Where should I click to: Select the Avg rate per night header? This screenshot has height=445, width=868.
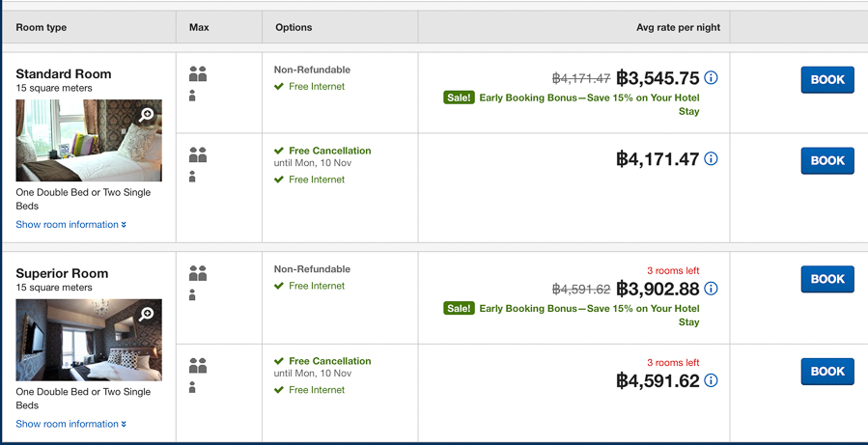click(678, 27)
